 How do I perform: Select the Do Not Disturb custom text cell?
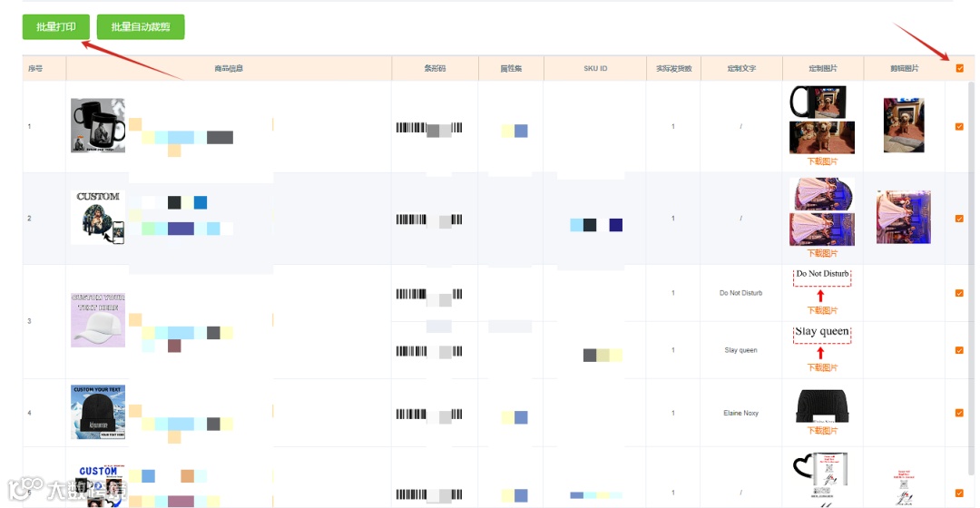[x=740, y=293]
